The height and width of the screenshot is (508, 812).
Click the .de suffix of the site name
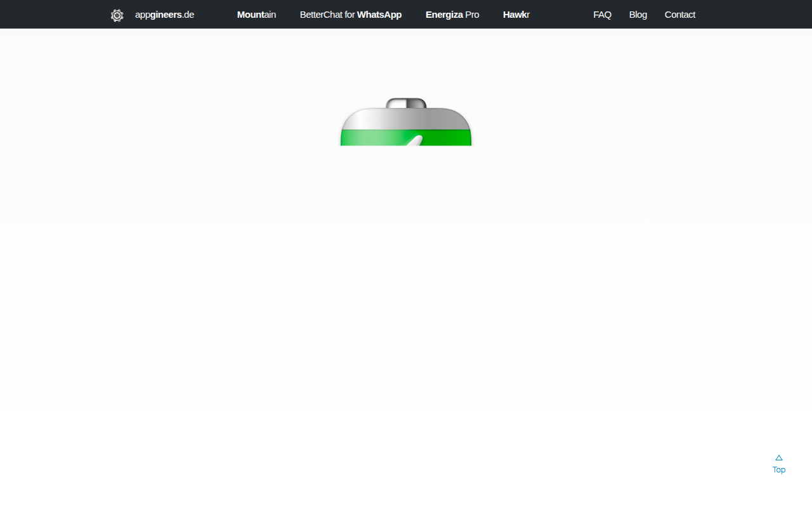pyautogui.click(x=188, y=15)
